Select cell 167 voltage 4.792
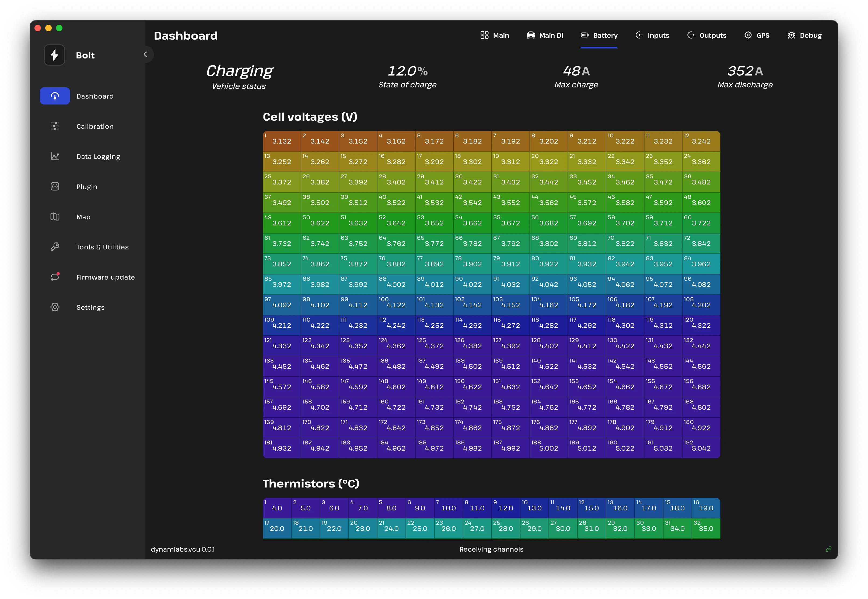The height and width of the screenshot is (599, 868). coord(663,407)
